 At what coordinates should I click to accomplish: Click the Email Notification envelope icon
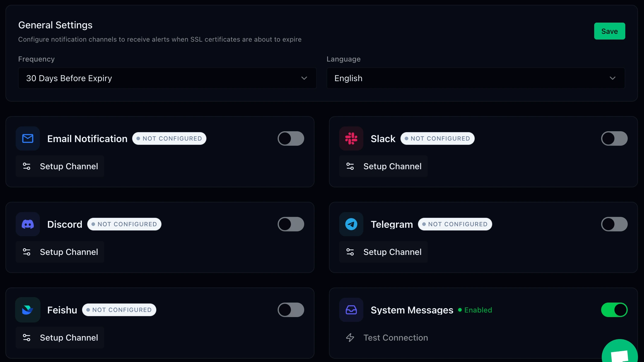click(x=28, y=138)
